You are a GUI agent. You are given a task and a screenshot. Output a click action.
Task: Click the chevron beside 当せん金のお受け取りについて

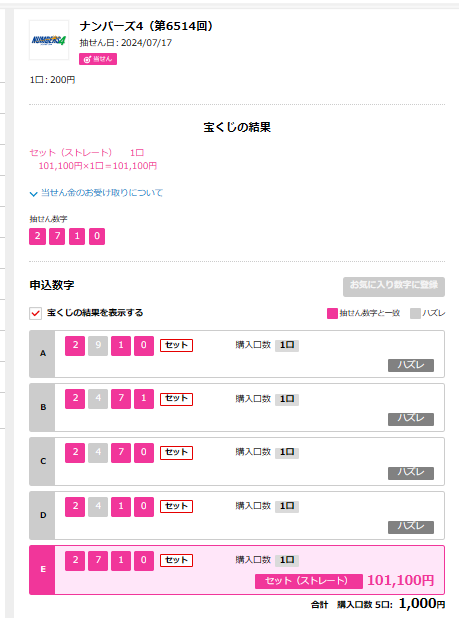[33, 194]
